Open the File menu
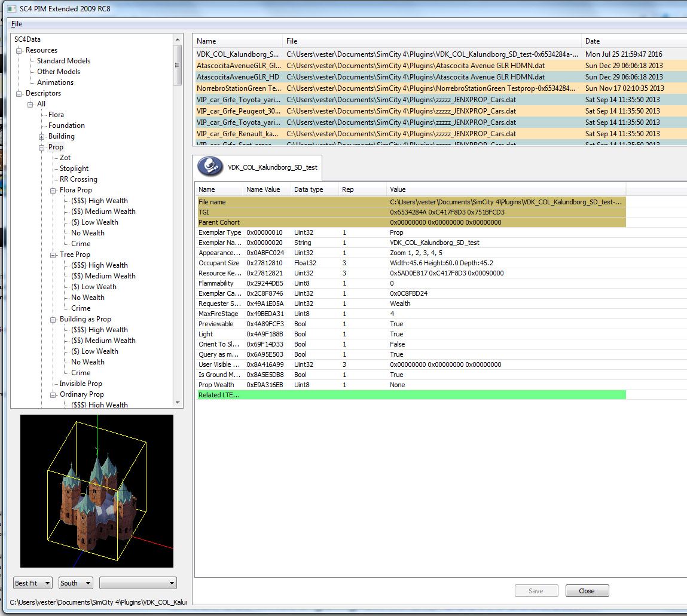This screenshot has height=616, width=687. tap(17, 24)
